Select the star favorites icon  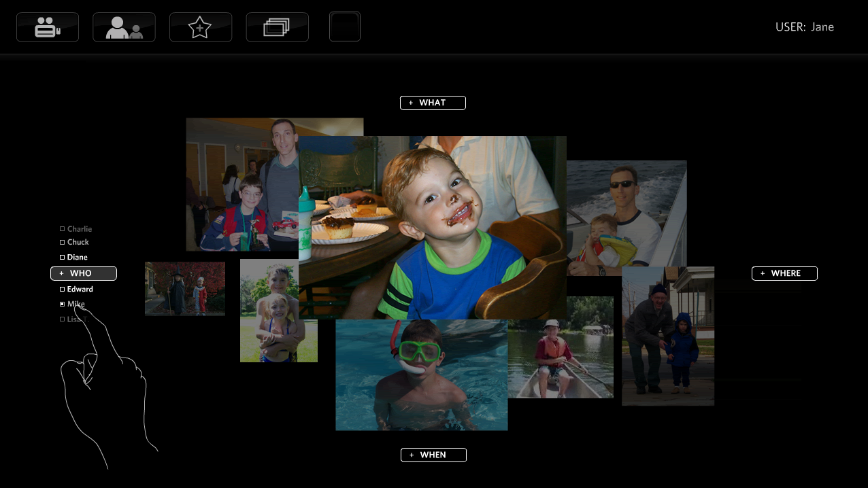[201, 27]
